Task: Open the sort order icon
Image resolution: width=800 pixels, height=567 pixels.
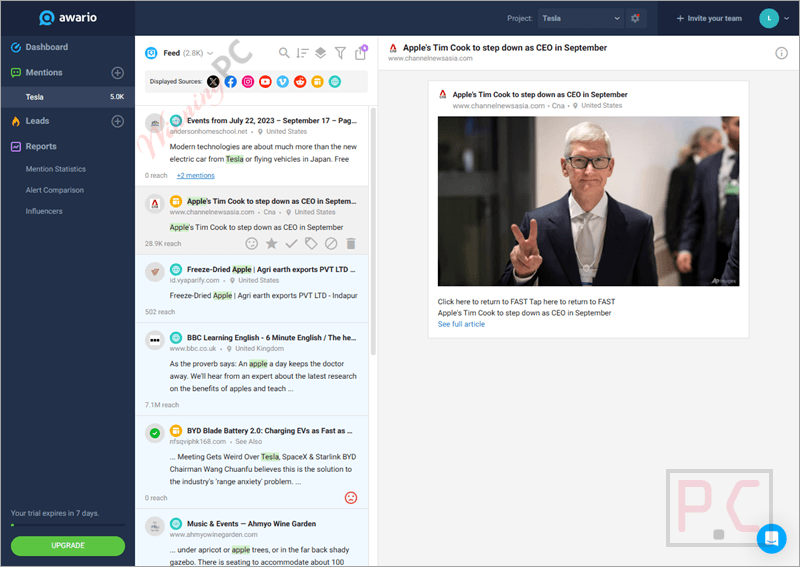Action: (303, 53)
